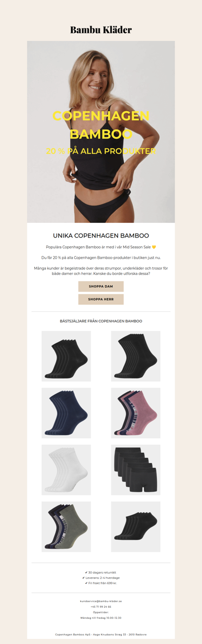Open the hero image of woman in black underwear

(x=101, y=132)
